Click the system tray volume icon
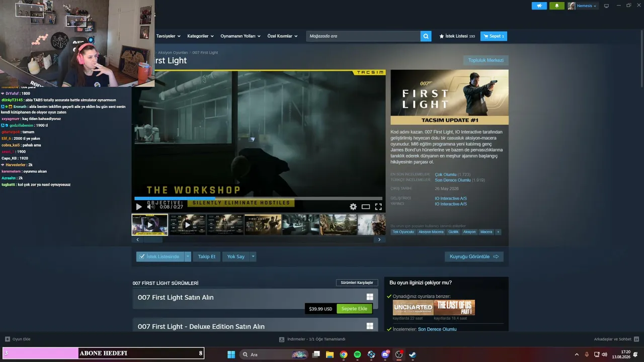Screen dimensions: 644x362 point(604,354)
